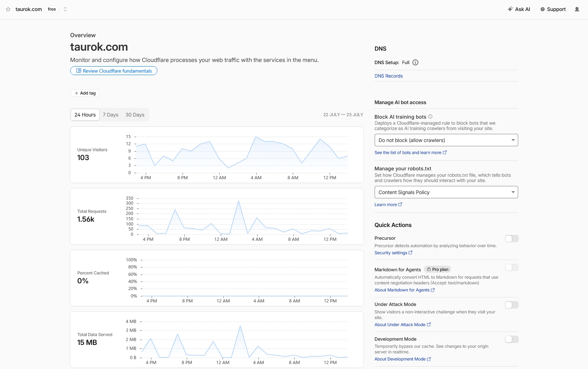Toggle Under Attack Mode switch
The width and height of the screenshot is (588, 369).
click(512, 305)
